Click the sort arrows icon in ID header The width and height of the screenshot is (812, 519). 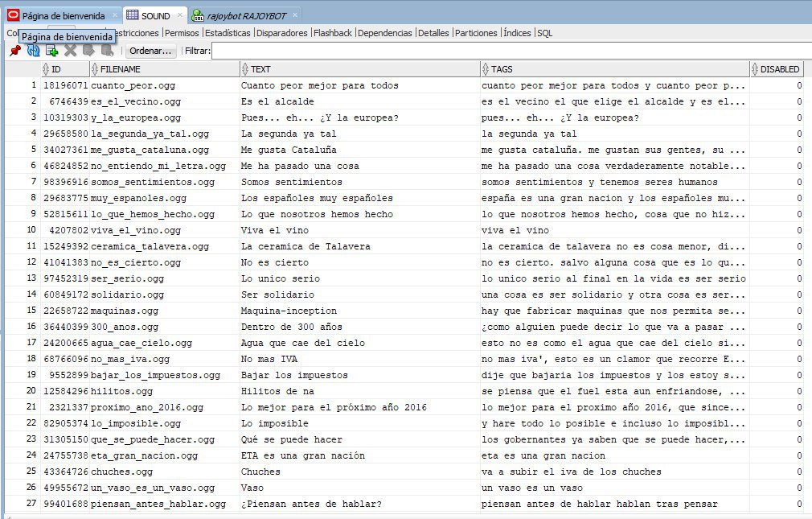(x=46, y=69)
